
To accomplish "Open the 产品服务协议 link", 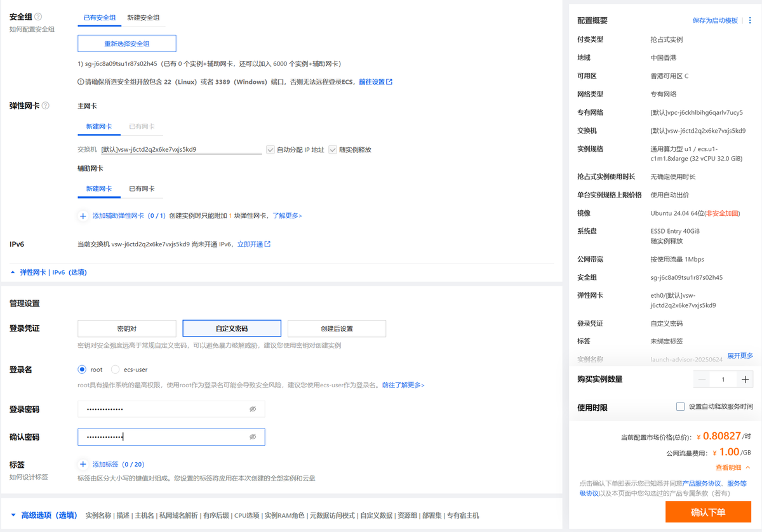I will [702, 484].
